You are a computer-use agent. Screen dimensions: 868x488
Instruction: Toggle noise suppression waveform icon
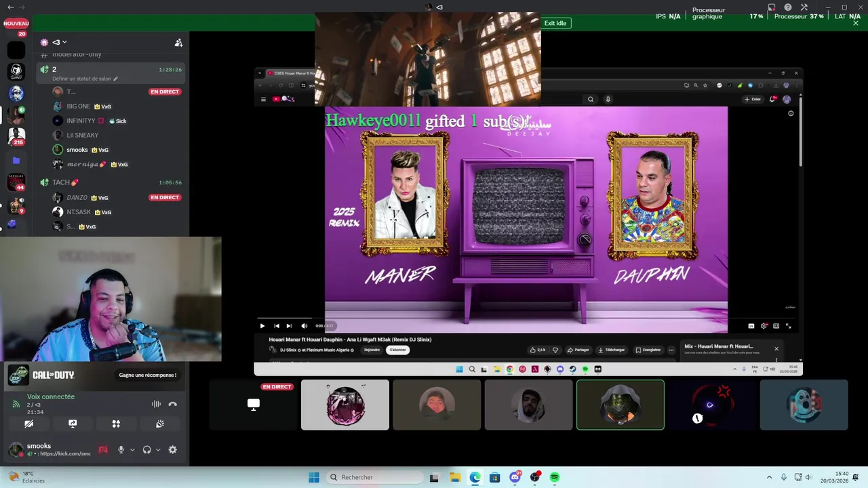[x=156, y=404]
